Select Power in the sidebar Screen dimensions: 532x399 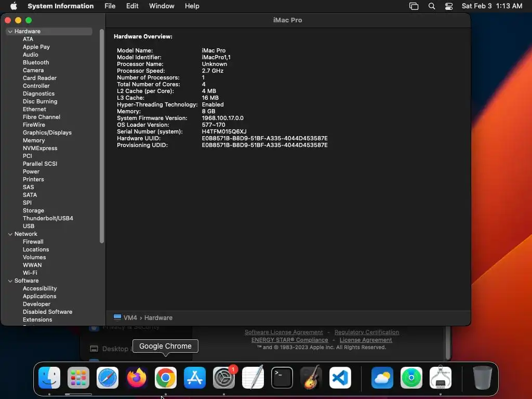click(31, 171)
